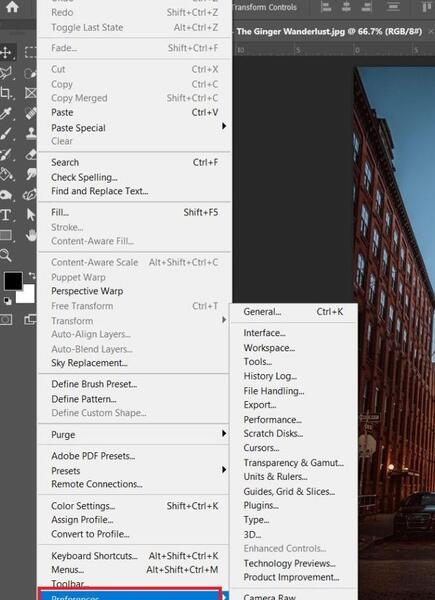Select the Move tool
Viewport: 435px width, 600px height.
pyautogui.click(x=6, y=52)
